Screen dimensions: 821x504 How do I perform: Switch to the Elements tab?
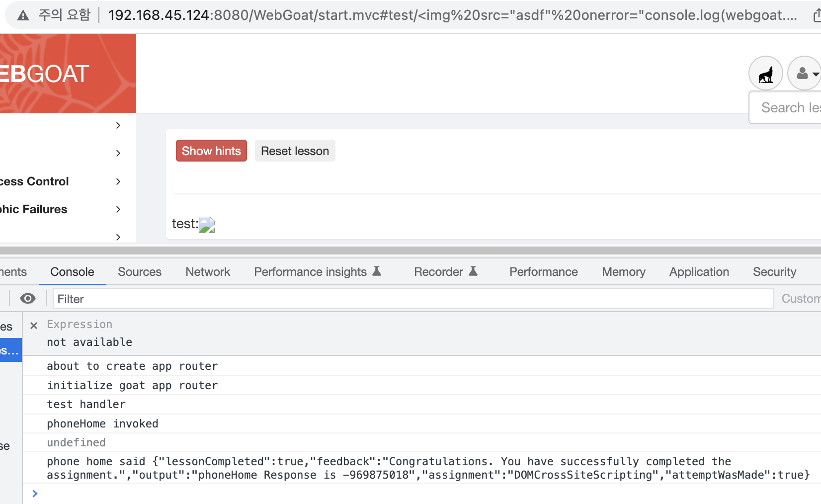13,272
